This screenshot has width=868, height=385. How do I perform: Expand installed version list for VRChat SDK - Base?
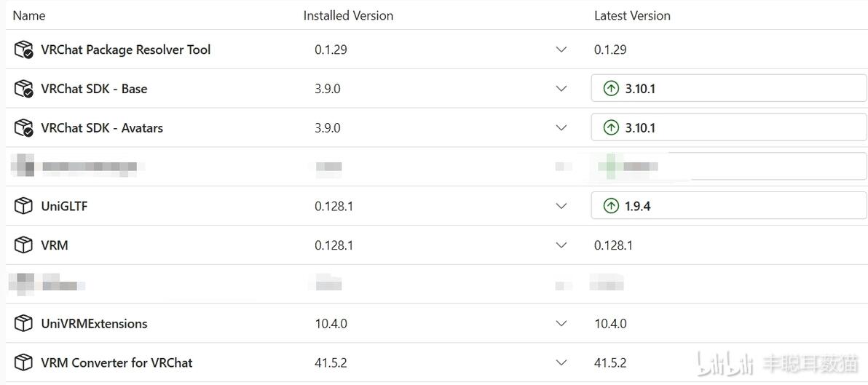(x=561, y=89)
